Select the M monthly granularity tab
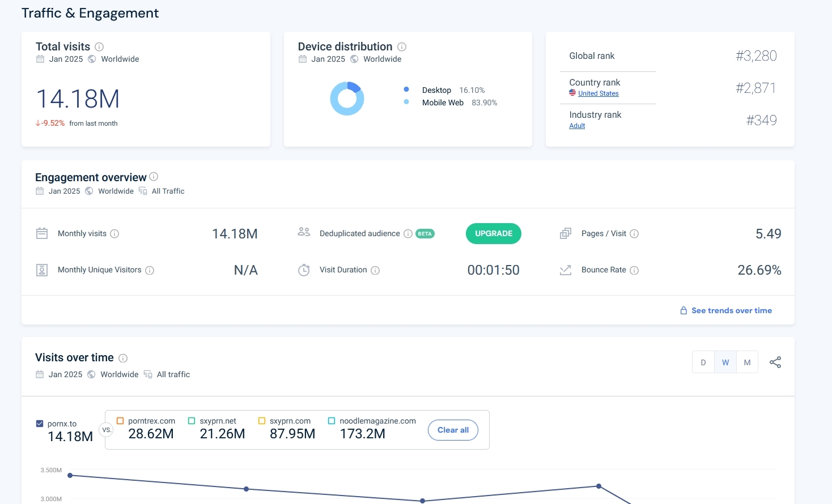 click(x=747, y=362)
